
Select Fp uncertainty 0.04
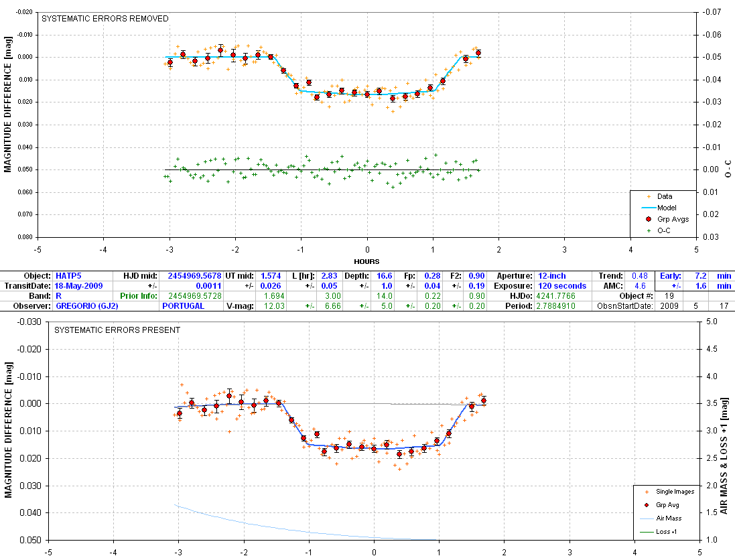coord(432,286)
